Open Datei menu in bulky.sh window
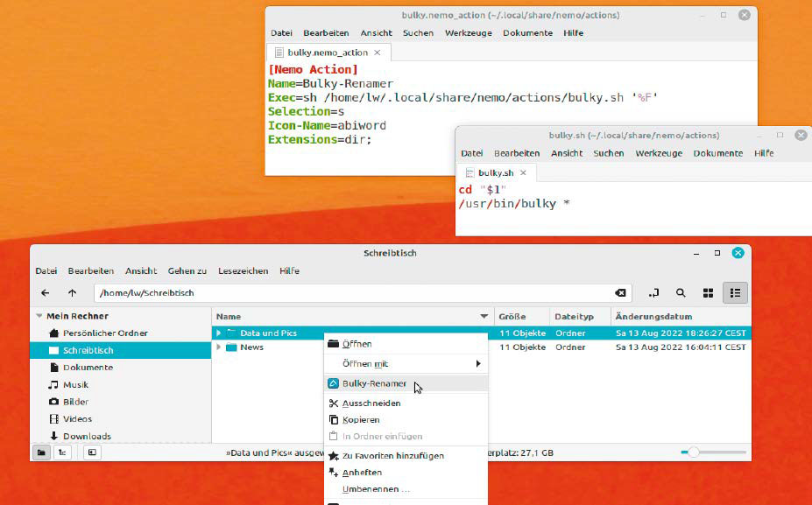 (472, 153)
